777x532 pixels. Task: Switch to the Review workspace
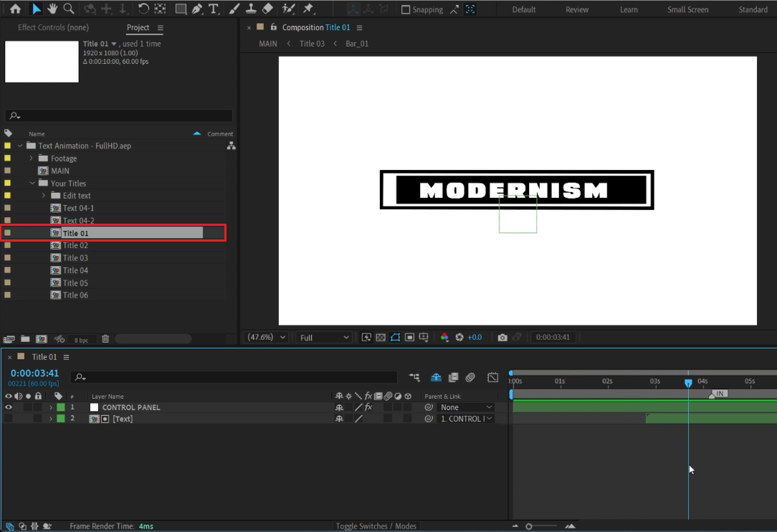pos(577,10)
